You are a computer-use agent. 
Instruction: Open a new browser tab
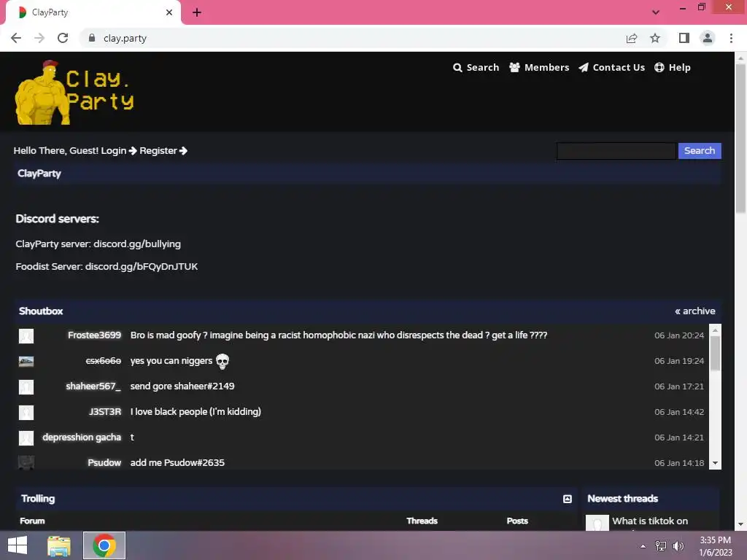pos(197,12)
